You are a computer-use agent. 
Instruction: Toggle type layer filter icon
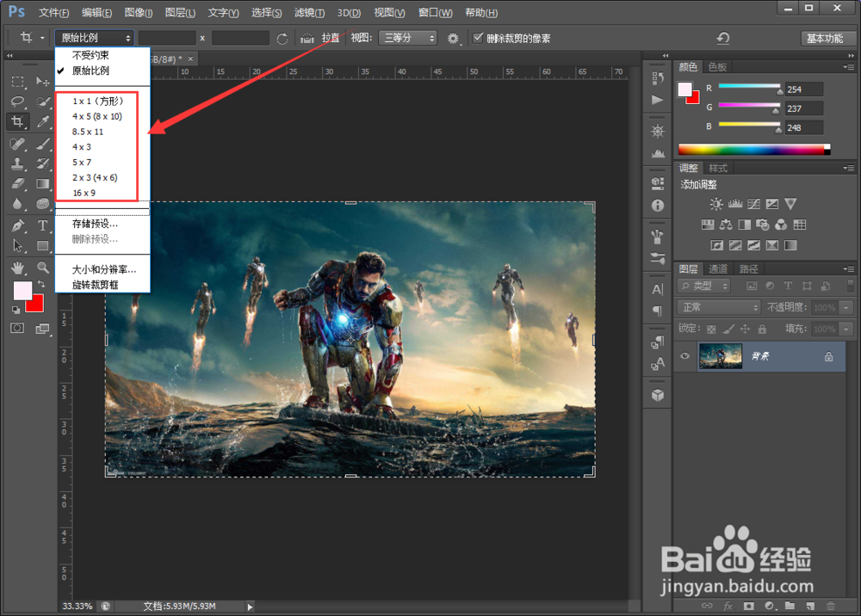pyautogui.click(x=788, y=286)
